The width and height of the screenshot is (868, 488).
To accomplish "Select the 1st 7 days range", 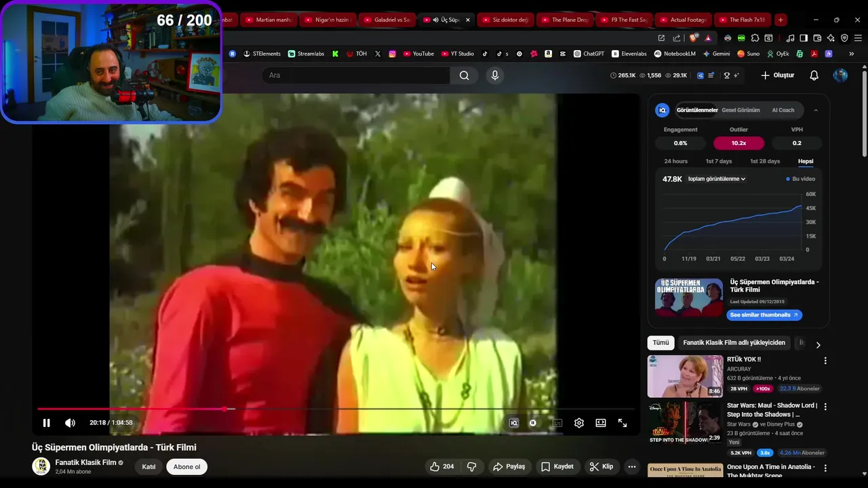I will (719, 161).
